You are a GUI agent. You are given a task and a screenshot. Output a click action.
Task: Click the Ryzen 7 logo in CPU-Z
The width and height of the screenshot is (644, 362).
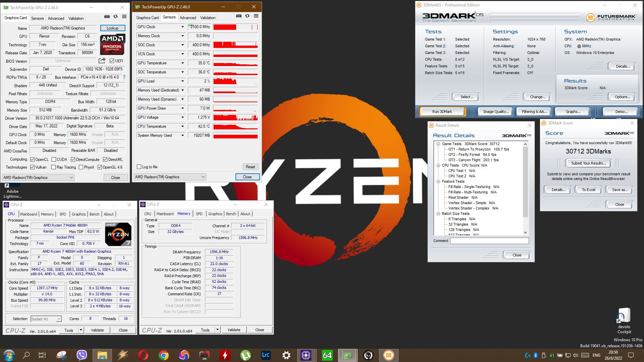[x=118, y=234]
